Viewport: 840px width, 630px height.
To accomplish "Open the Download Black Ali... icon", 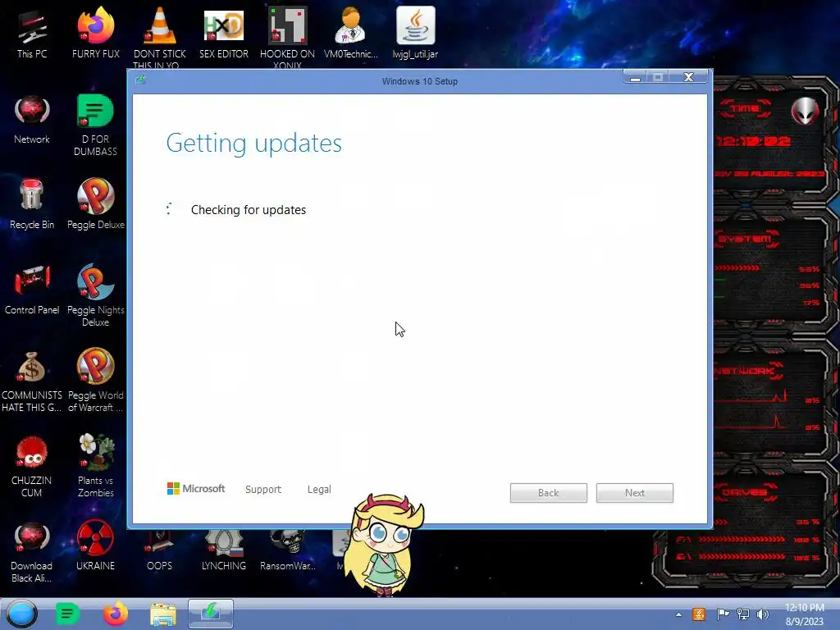I will point(32,552).
